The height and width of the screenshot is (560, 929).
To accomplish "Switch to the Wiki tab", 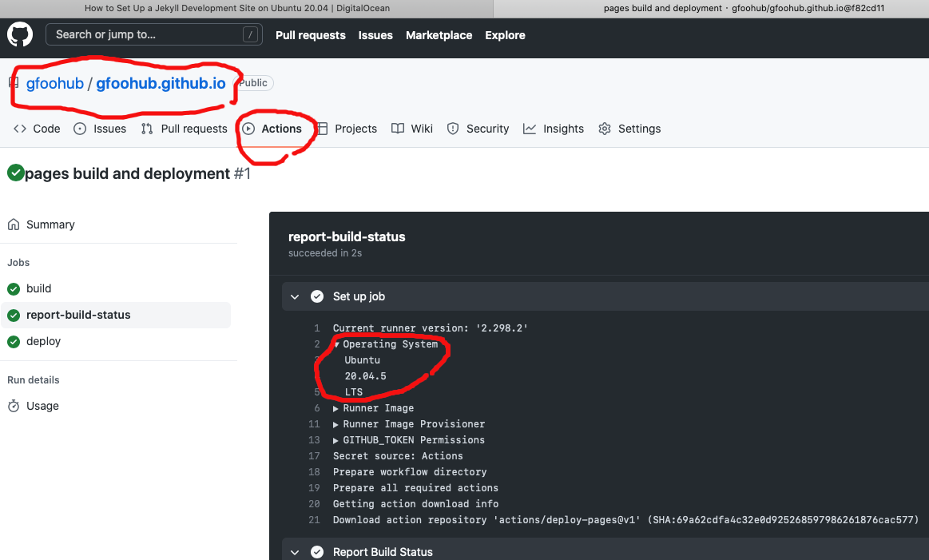I will pos(412,129).
